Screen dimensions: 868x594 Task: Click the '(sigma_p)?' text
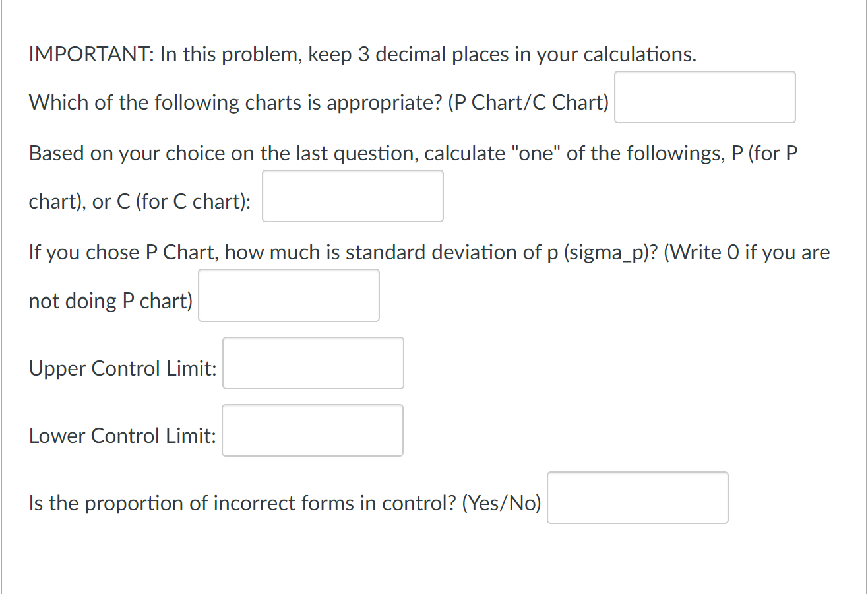coord(610,253)
